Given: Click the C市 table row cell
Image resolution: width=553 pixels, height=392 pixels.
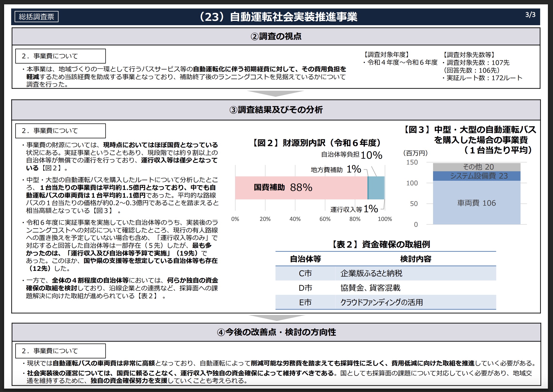Looking at the screenshot, I should (x=305, y=273).
